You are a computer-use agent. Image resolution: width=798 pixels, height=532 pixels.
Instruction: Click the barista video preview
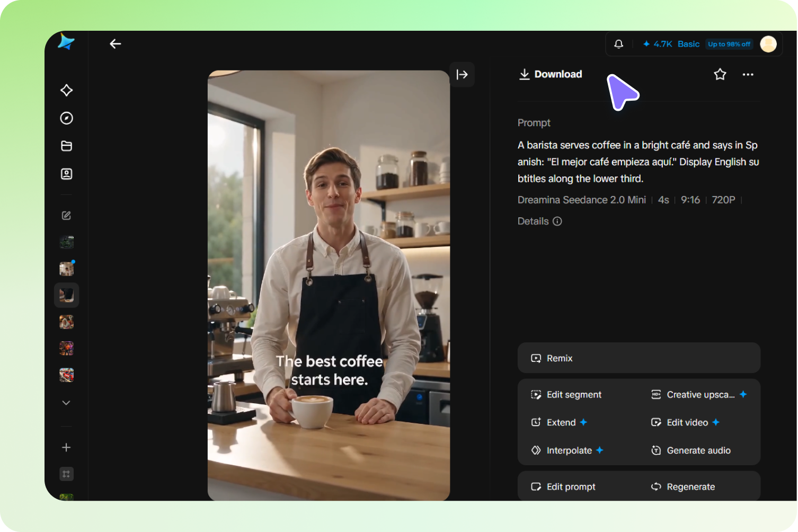(329, 286)
